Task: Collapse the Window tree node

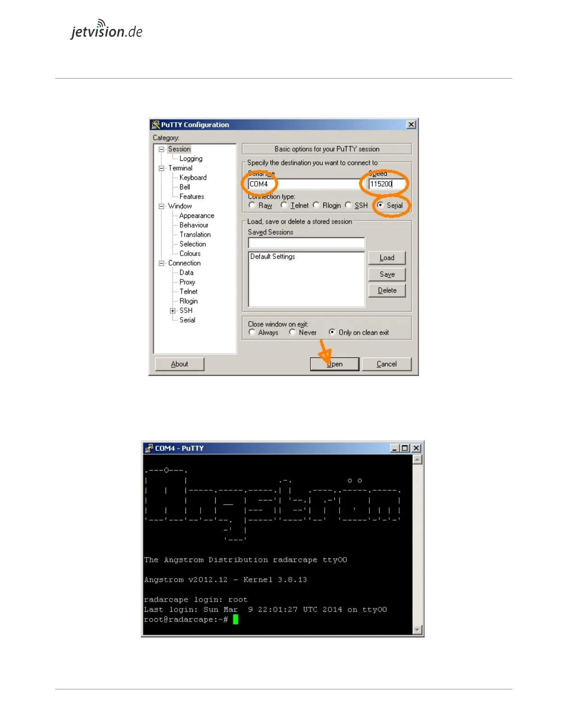Action: (161, 206)
